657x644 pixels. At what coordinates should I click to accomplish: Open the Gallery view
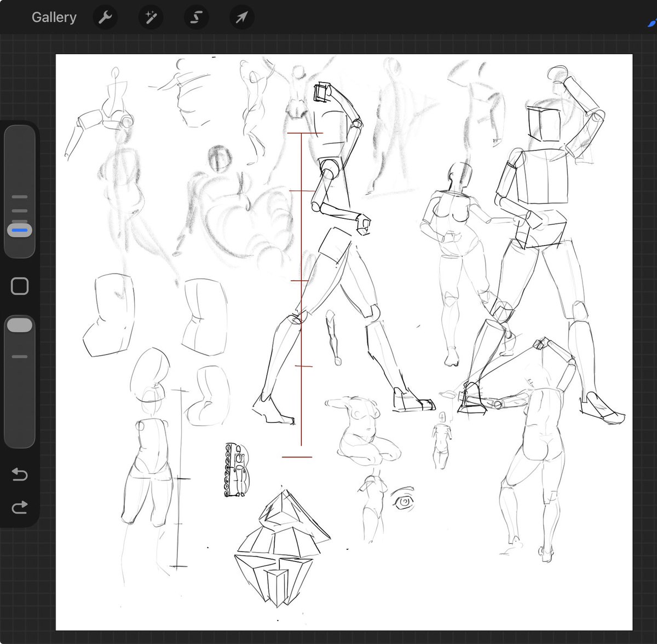coord(54,18)
